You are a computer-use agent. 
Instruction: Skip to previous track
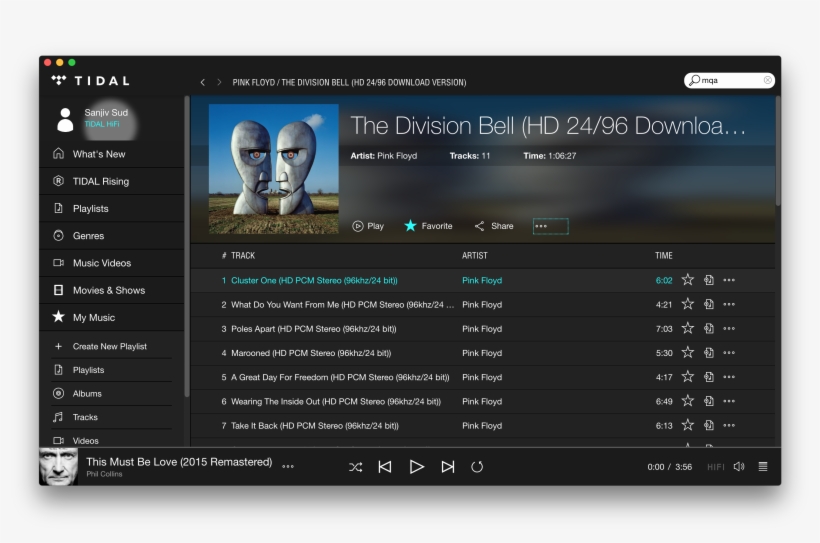(x=385, y=467)
